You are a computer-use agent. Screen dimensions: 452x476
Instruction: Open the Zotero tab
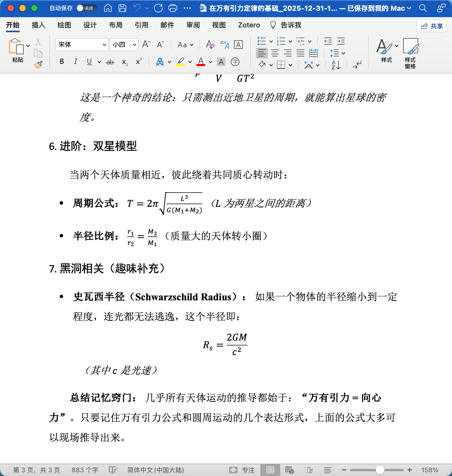[x=249, y=25]
